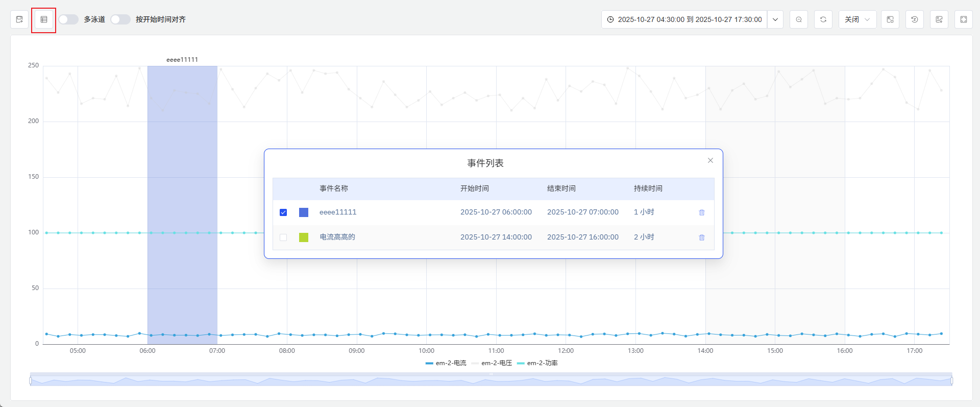Delete the 电流高高的 event with trash icon
980x407 pixels.
coord(702,237)
